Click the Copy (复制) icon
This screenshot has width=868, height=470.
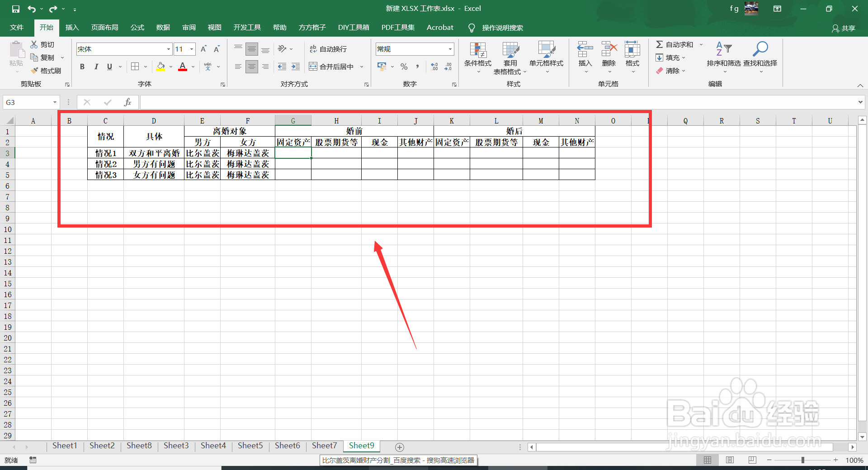[34, 57]
